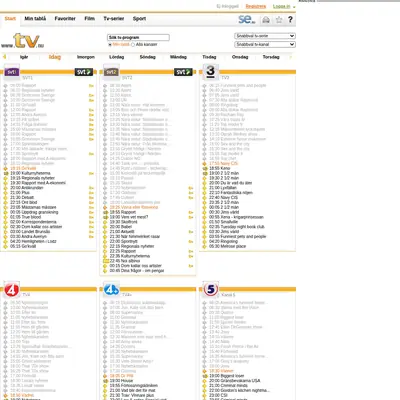Open the tv.nu site logo

click(x=23, y=41)
